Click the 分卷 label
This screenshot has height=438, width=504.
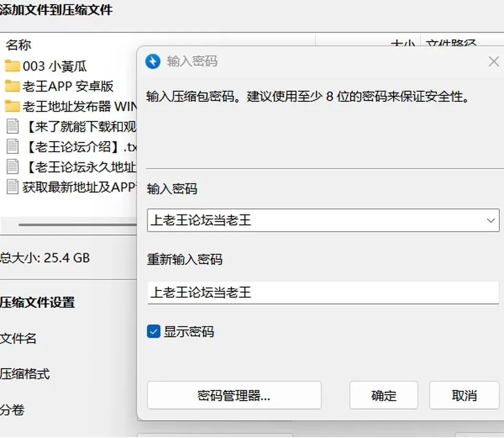click(12, 410)
